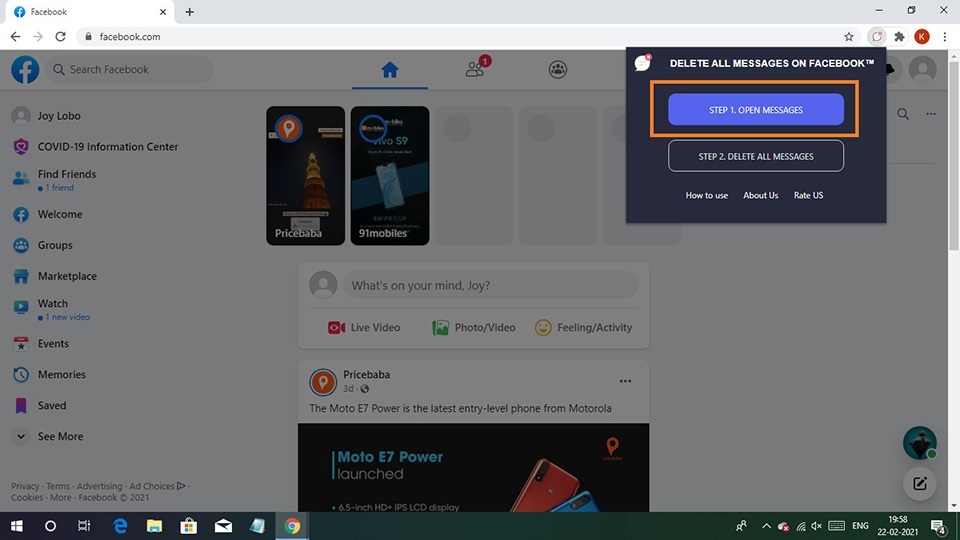Screen dimensions: 960x540
Task: Launch Microsoft Edge from taskbar
Action: (120, 526)
